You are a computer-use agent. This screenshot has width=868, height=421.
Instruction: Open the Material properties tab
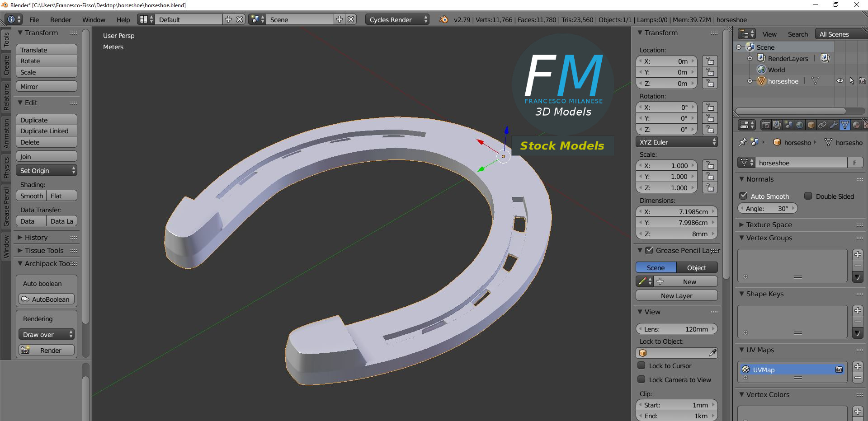[x=856, y=125]
